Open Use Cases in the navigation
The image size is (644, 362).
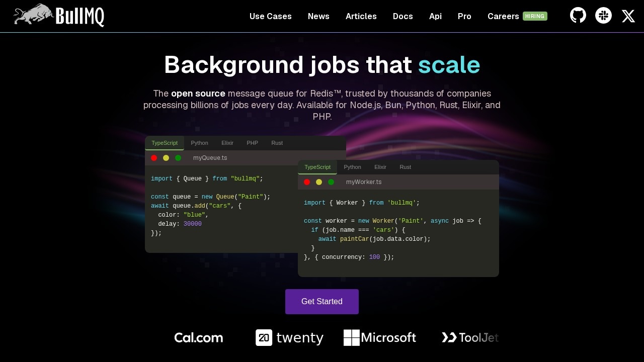271,16
